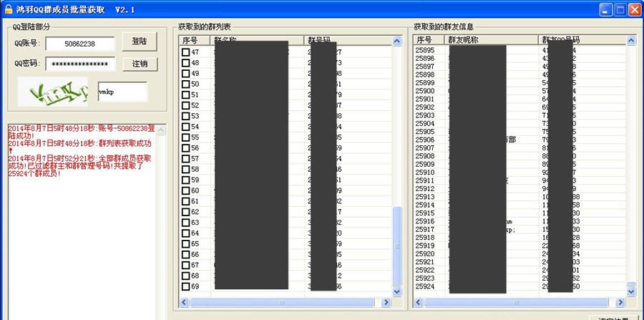This screenshot has width=644, height=320.
Task: Click the 注销 logout button
Action: pyautogui.click(x=140, y=64)
